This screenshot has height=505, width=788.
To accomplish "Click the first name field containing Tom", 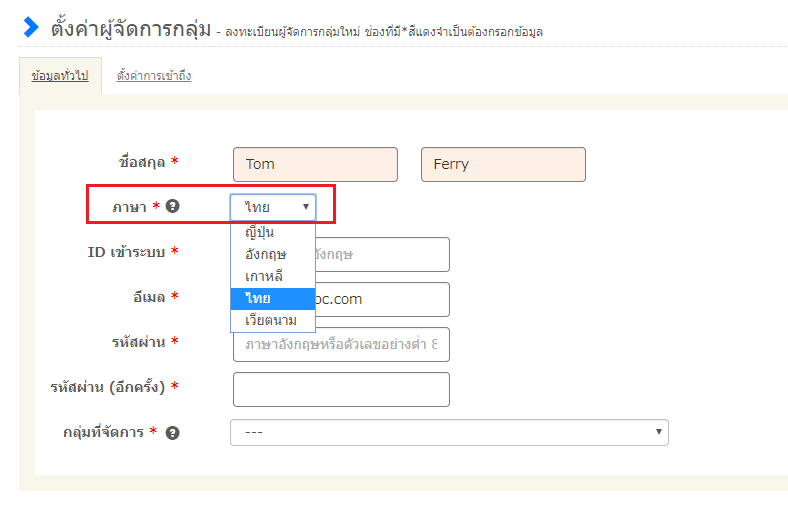I will coord(315,164).
